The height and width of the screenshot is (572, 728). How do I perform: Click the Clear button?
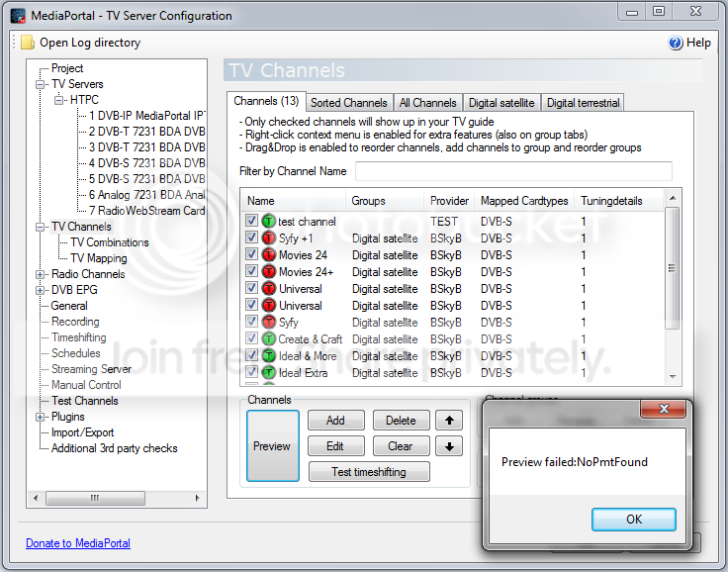tap(402, 446)
